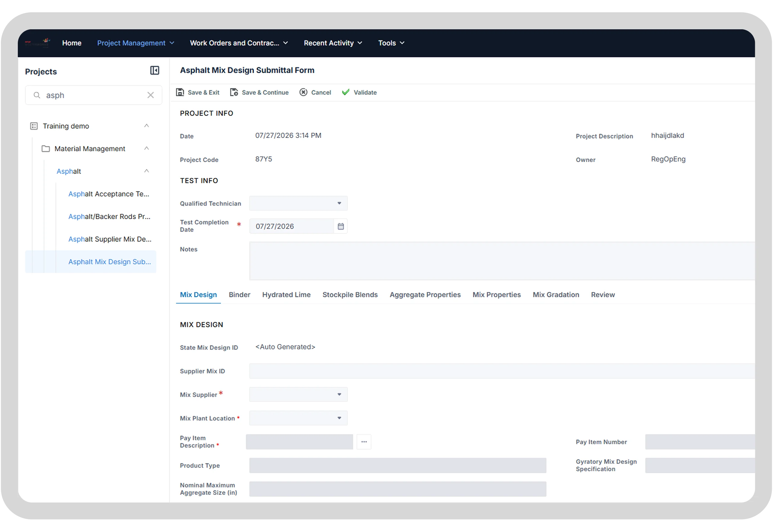This screenshot has width=773, height=532.
Task: Click the Save & Exit button label
Action: (x=204, y=93)
